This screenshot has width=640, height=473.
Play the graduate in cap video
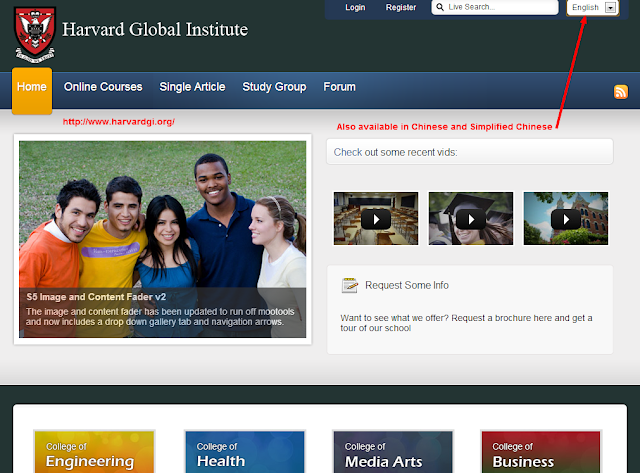471,219
